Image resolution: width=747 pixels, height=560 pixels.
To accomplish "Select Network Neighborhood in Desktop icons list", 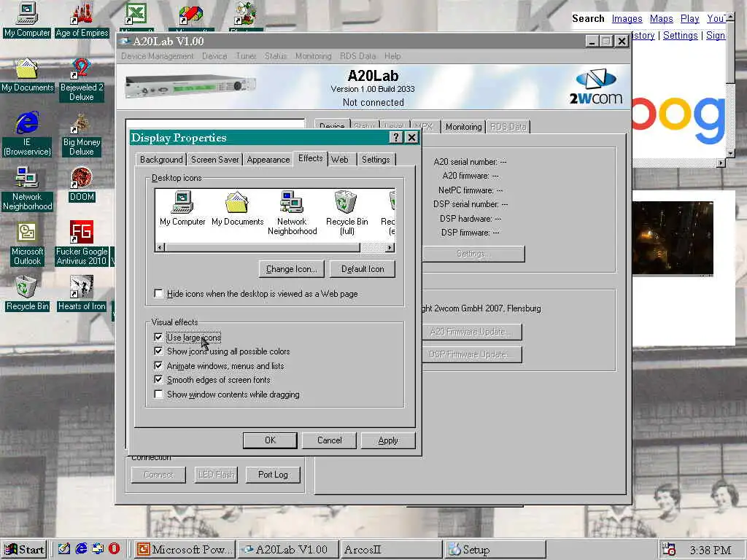I will tap(292, 213).
